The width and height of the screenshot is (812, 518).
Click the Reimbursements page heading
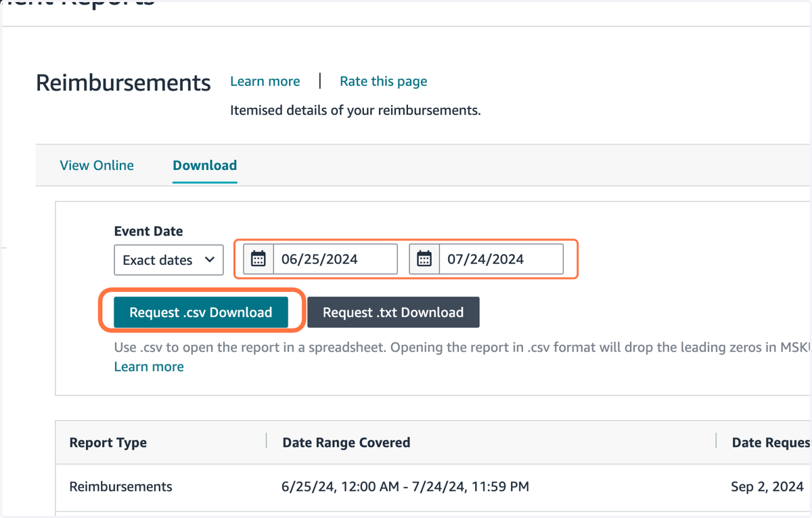click(x=123, y=83)
